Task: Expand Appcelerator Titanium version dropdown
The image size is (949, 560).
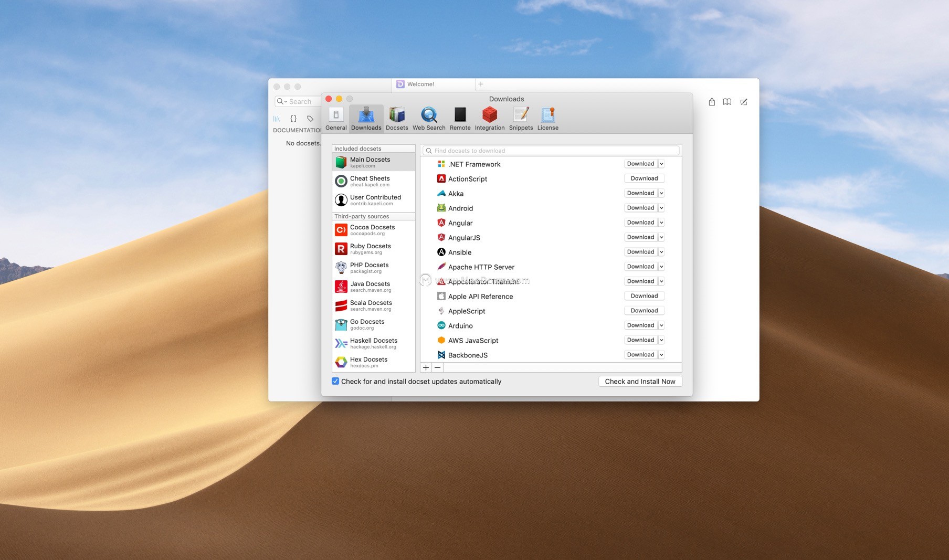Action: point(661,281)
